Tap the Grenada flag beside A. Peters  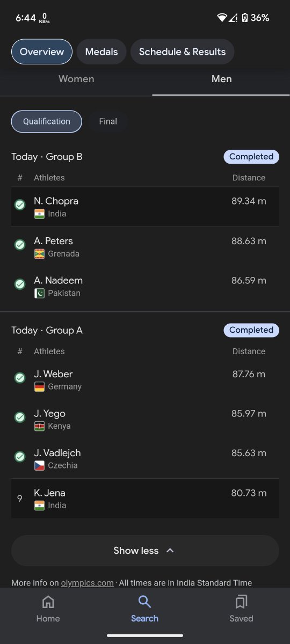[x=39, y=254]
